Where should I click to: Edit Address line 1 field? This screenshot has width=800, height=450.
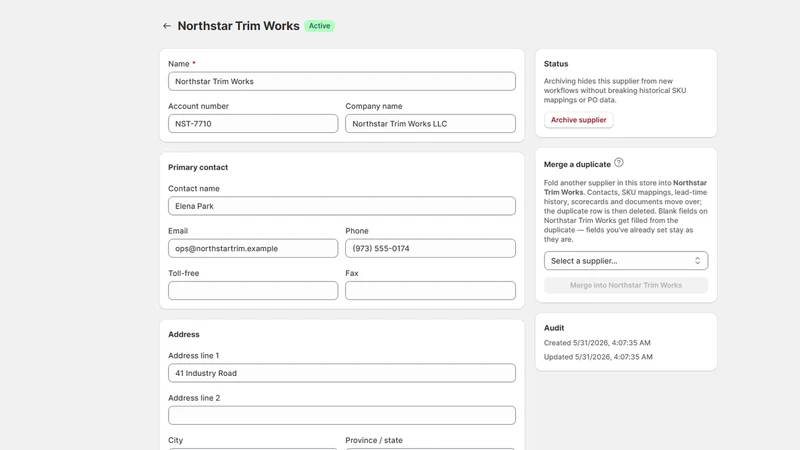tap(341, 373)
